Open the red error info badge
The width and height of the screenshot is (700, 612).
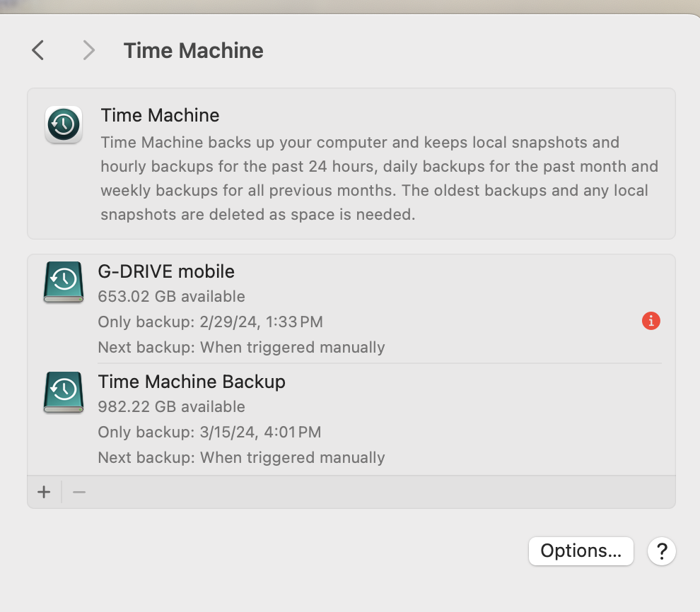tap(651, 321)
